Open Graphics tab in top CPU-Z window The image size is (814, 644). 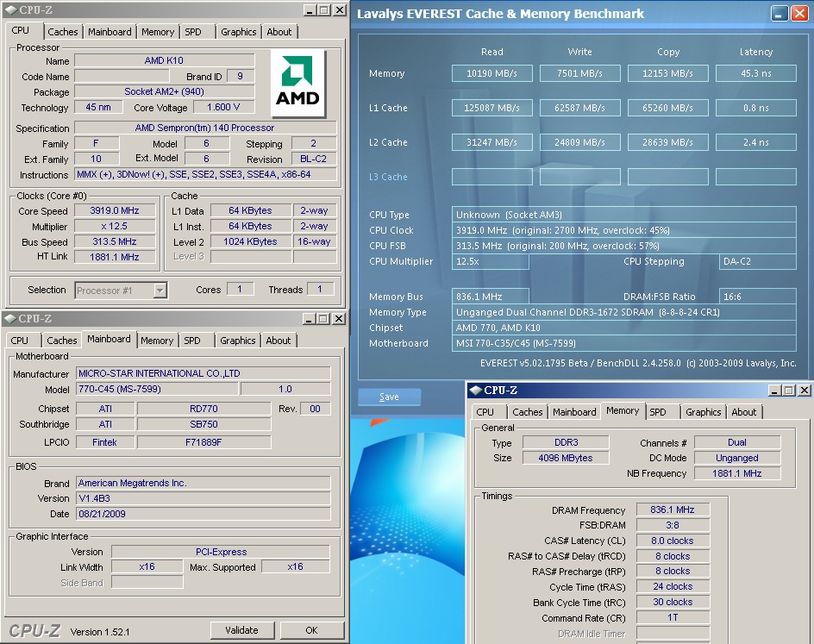[238, 32]
